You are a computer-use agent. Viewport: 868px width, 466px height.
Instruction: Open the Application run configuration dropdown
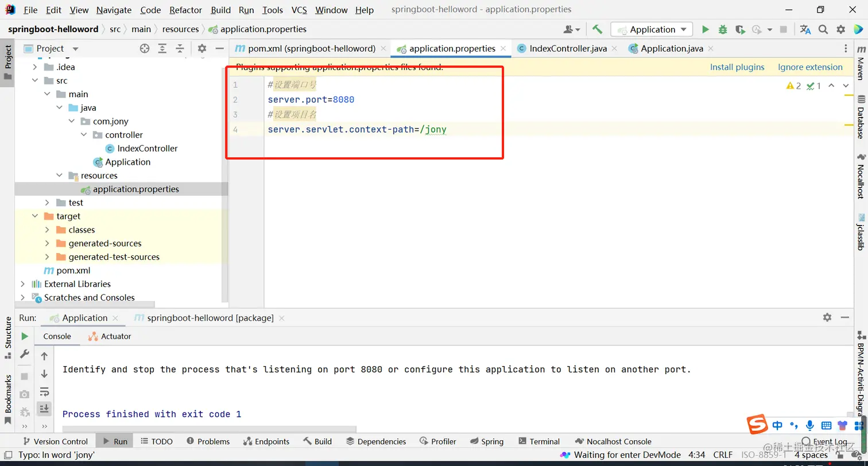tap(652, 29)
